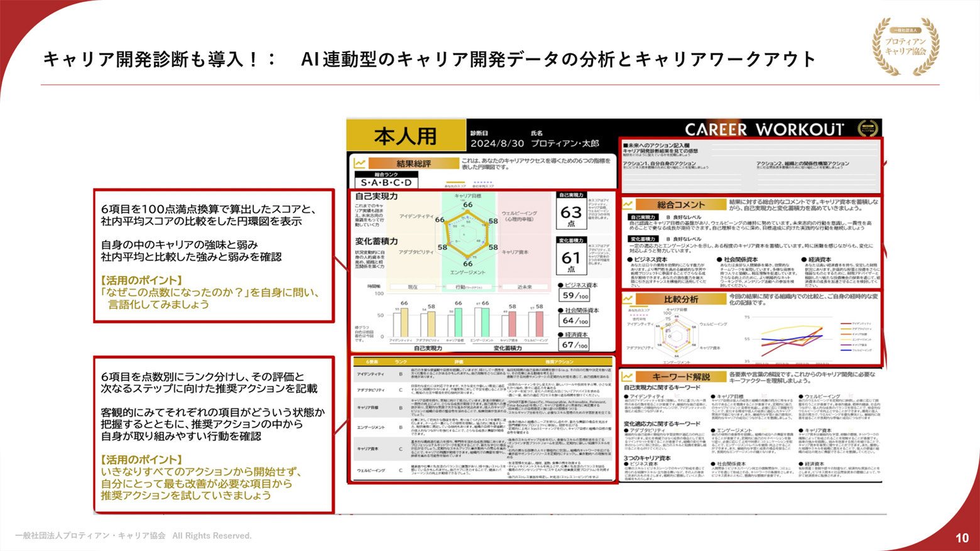Select the 近未来 timeline segment

click(x=524, y=287)
